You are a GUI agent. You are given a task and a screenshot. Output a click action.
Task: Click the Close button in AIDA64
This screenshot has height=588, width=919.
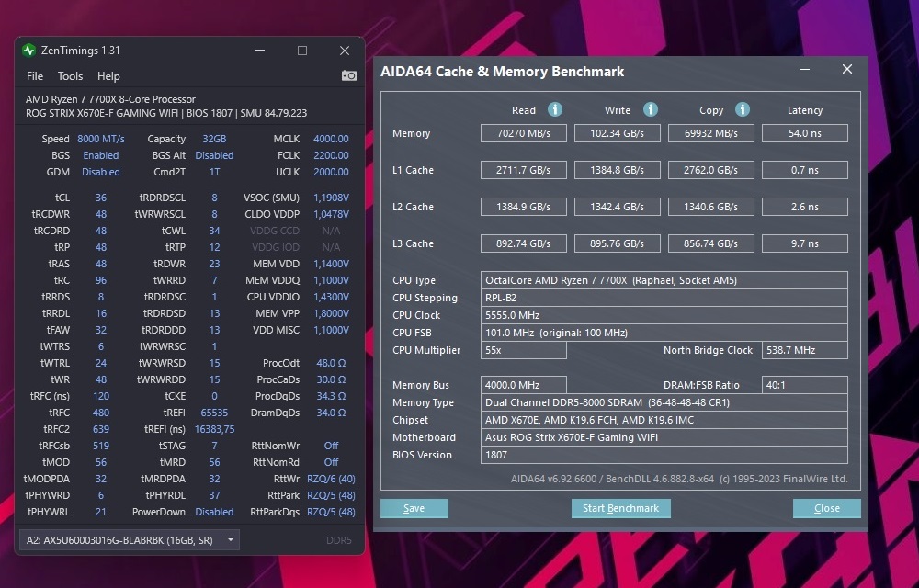pos(826,508)
